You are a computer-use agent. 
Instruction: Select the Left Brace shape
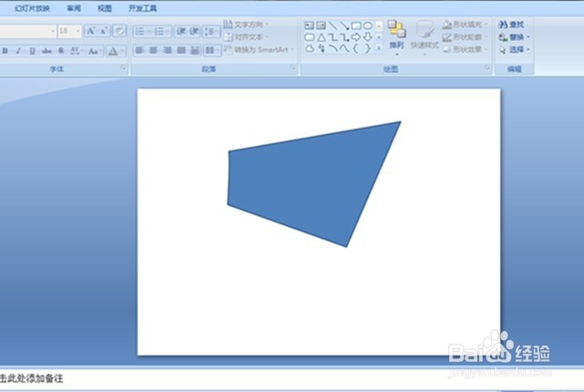356,48
